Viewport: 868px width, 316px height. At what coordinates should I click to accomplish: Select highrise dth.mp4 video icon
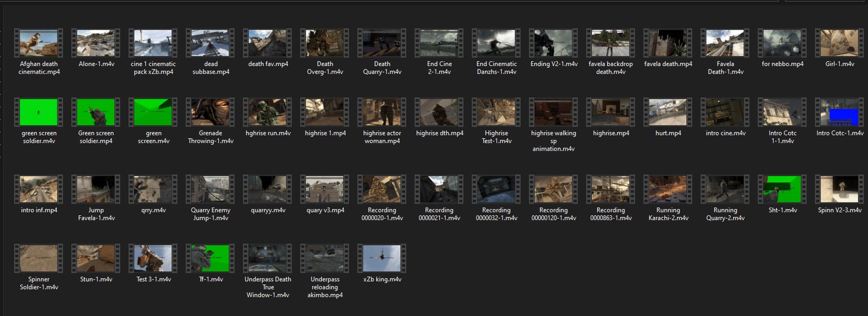(440, 112)
